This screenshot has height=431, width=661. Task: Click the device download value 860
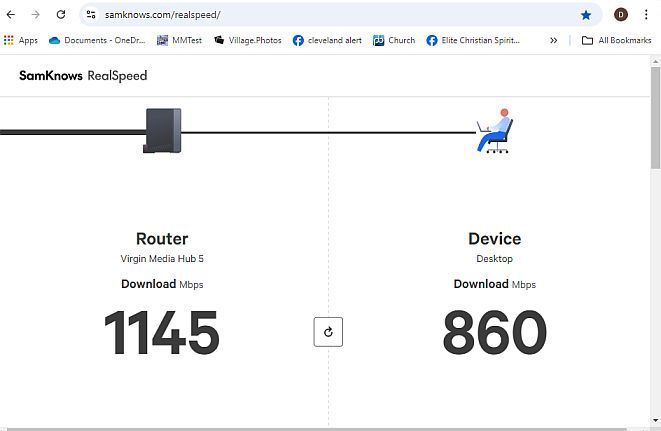tap(494, 333)
